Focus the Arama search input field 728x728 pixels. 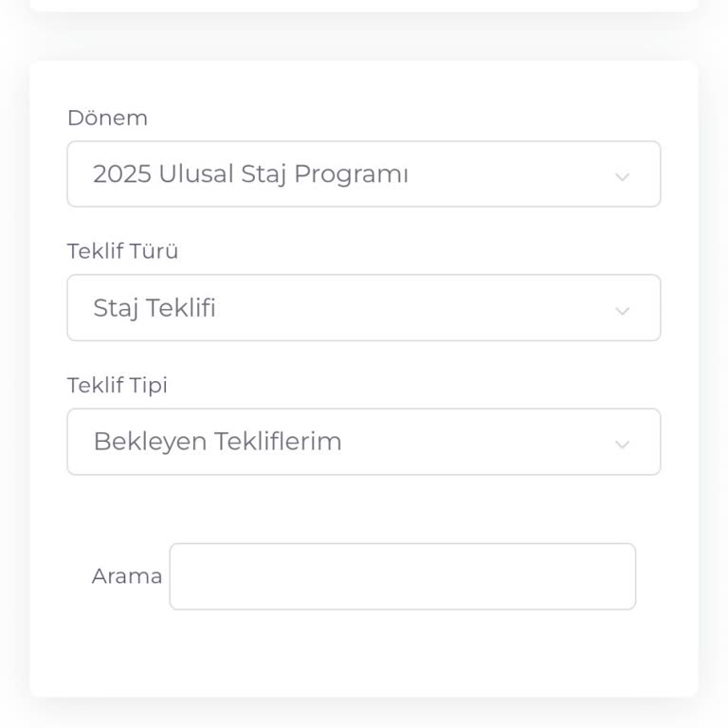coord(402,576)
